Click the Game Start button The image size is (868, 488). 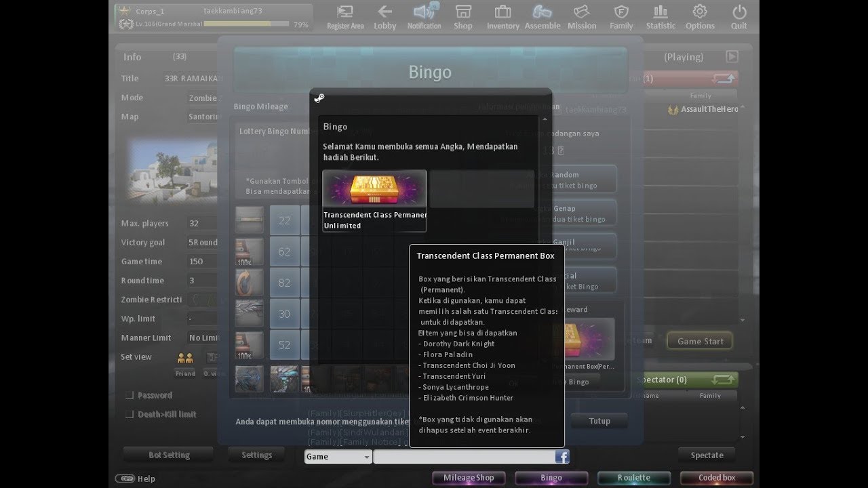[701, 342]
